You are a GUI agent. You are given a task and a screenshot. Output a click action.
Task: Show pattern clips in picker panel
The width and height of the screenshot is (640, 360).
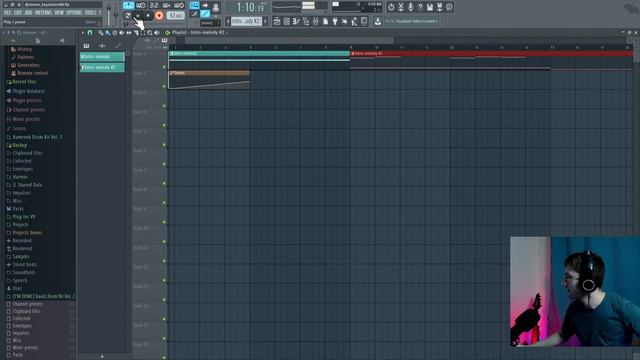coord(86,46)
